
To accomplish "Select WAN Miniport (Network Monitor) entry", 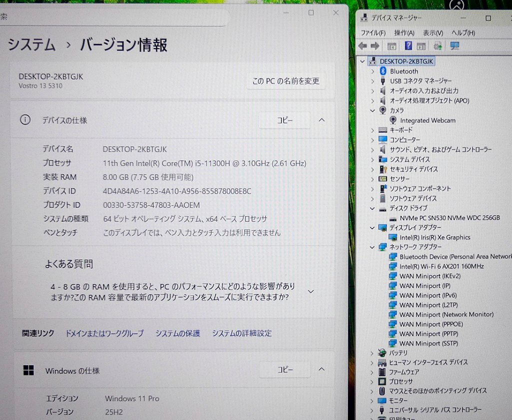I will (446, 314).
